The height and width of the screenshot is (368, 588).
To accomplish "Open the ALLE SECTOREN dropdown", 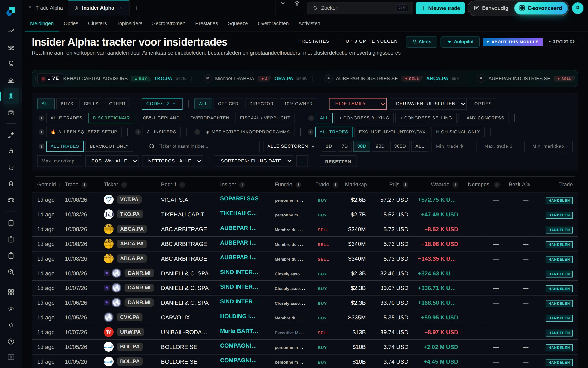I will click(291, 146).
